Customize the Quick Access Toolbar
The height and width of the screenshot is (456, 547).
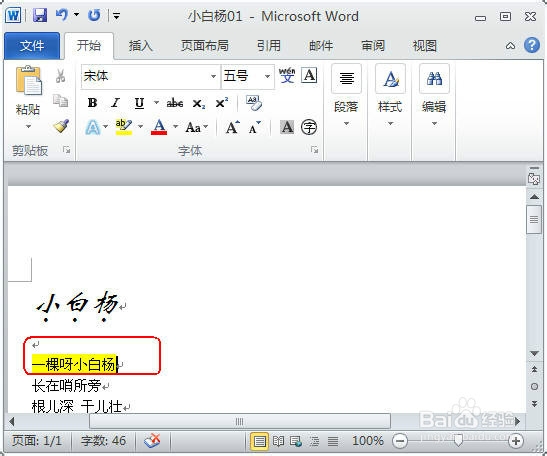click(x=117, y=16)
